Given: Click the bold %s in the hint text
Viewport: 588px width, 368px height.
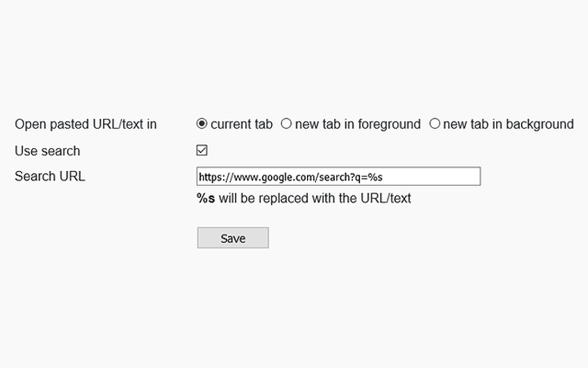Looking at the screenshot, I should (x=206, y=199).
